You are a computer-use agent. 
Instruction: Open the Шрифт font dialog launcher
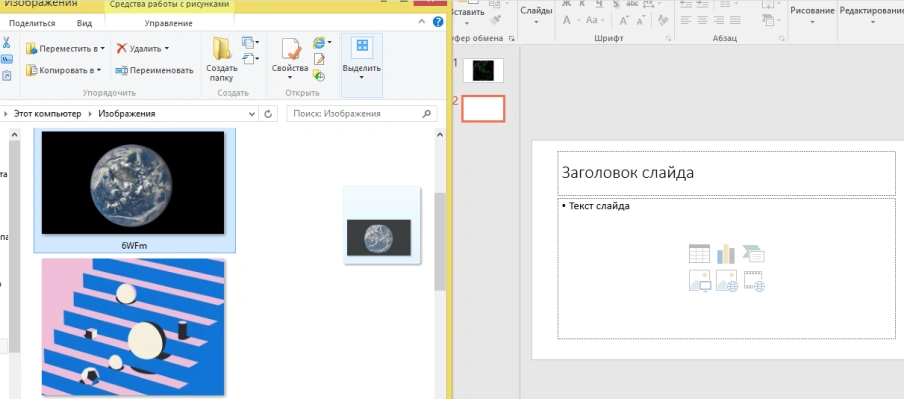click(x=669, y=39)
